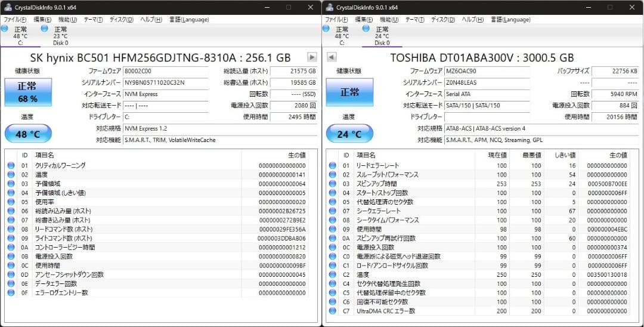Open ディスク menu in right window
Image resolution: width=644 pixels, height=327 pixels.
click(442, 19)
